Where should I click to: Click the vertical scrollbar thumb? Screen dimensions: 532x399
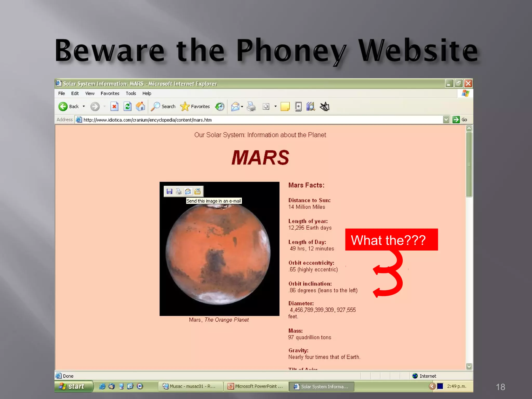point(469,164)
